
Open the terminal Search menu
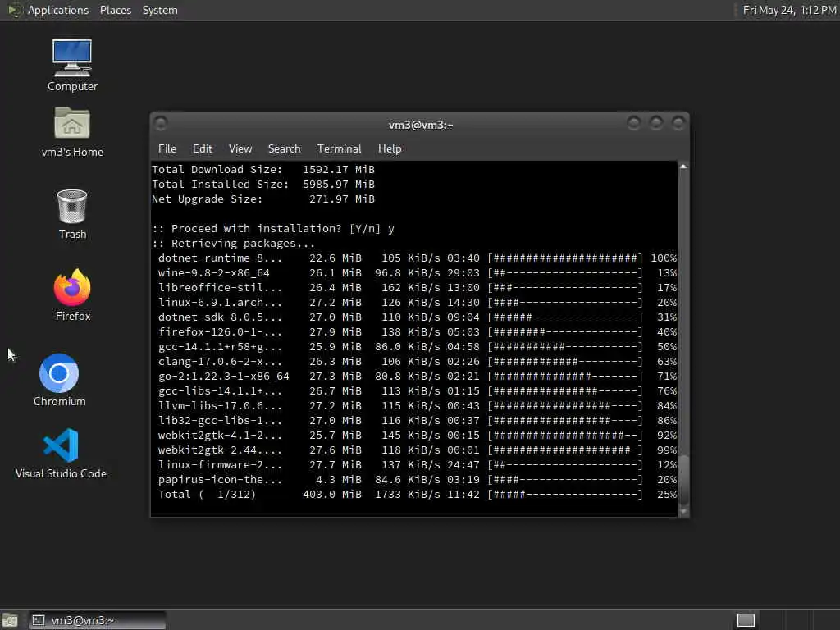[284, 149]
